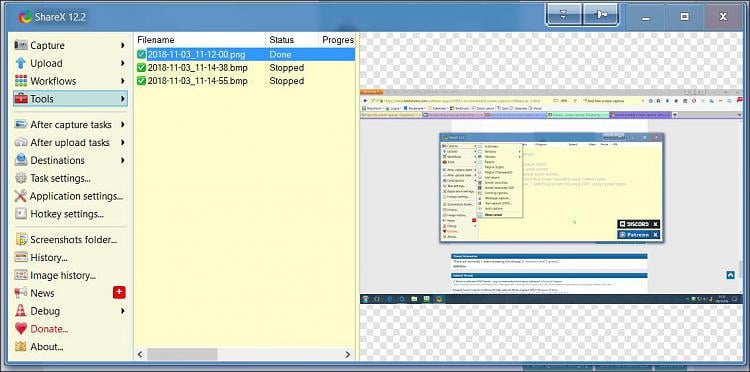Select file 2018-11-03_11-14-38.bmp
750x372 pixels.
click(198, 68)
